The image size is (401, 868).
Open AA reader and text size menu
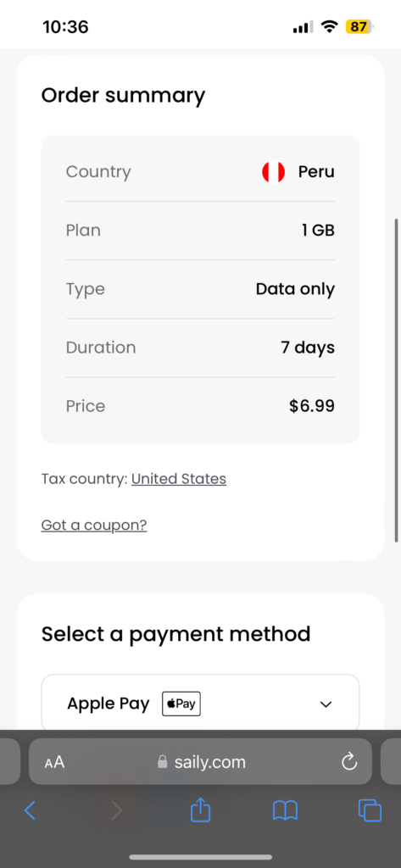(54, 762)
